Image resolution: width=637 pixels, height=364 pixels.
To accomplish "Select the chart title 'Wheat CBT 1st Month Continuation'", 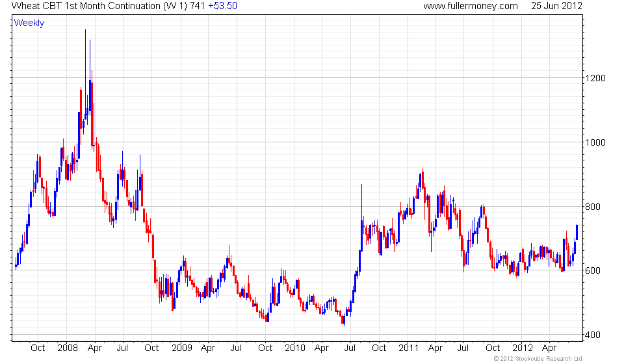I will tap(86, 6).
